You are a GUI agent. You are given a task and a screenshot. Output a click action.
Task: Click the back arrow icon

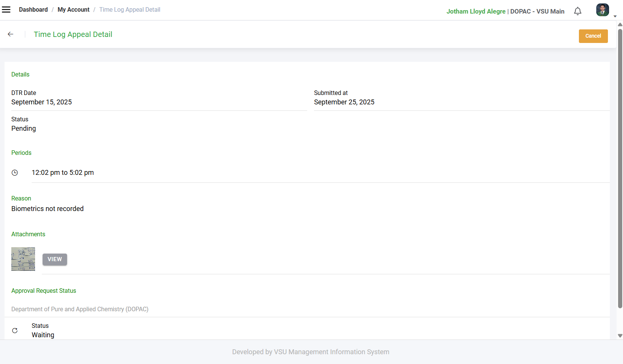point(11,34)
